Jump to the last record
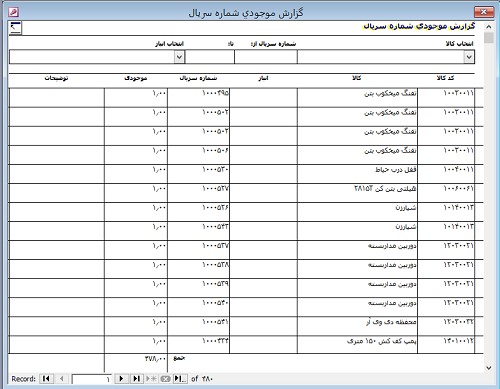Image resolution: width=500 pixels, height=389 pixels. coord(136,379)
